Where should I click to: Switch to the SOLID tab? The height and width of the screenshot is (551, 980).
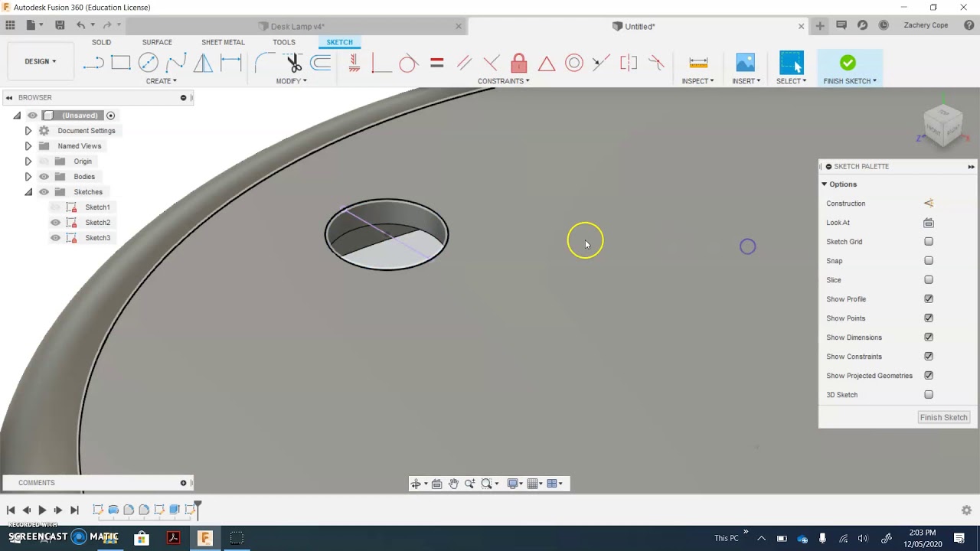[101, 42]
